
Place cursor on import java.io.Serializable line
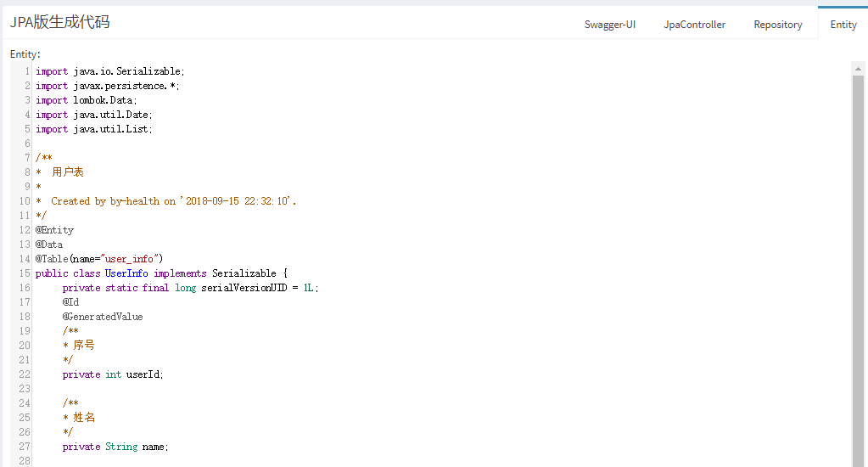click(x=109, y=71)
